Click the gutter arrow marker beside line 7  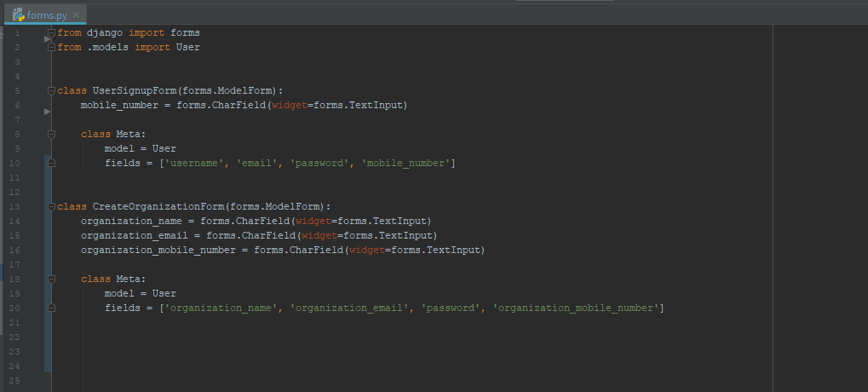pyautogui.click(x=47, y=112)
